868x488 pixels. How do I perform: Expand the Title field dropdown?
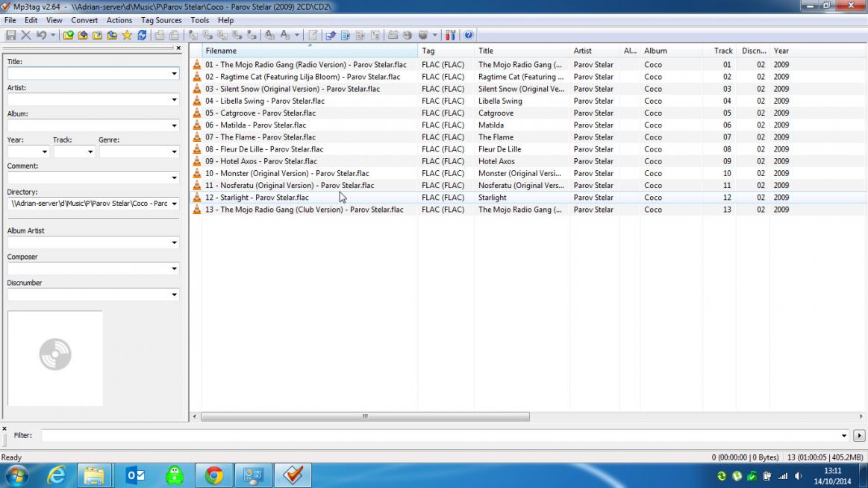click(x=174, y=74)
